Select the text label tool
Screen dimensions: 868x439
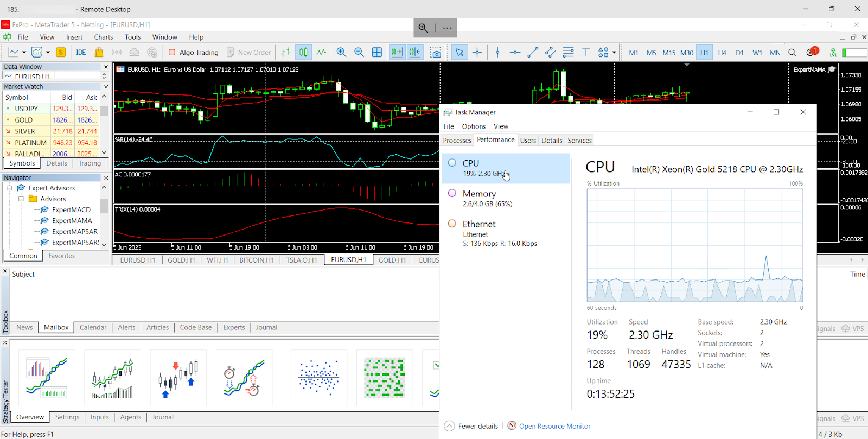586,53
